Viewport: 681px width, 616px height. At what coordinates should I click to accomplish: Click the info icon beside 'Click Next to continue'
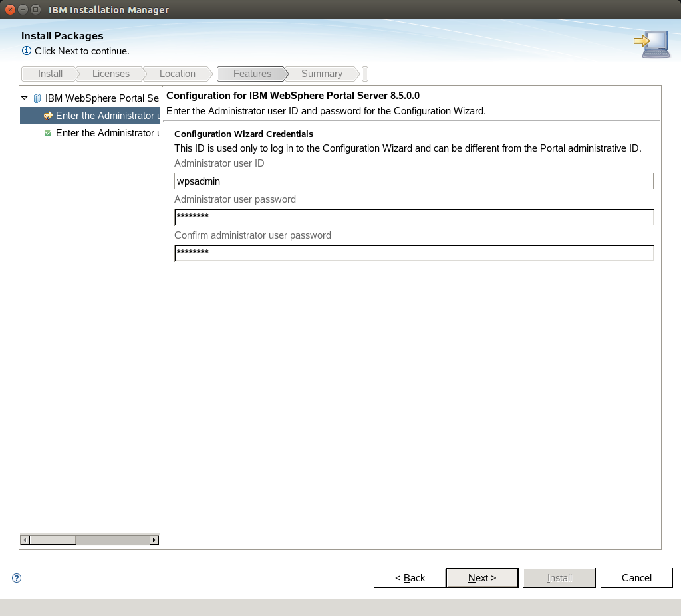point(27,51)
